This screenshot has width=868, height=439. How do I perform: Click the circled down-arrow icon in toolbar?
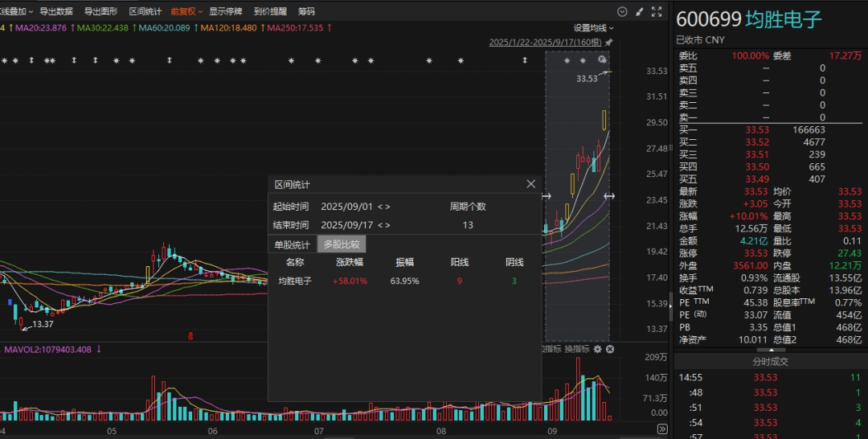[622, 11]
